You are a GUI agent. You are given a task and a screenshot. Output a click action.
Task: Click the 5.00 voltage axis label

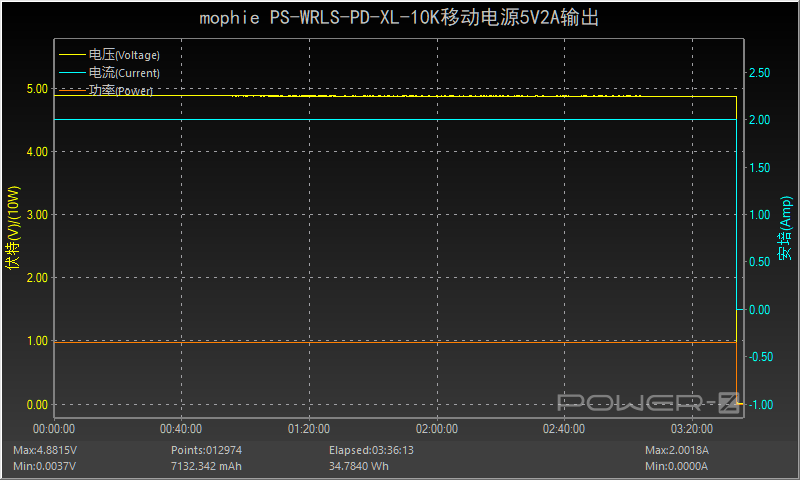[37, 89]
